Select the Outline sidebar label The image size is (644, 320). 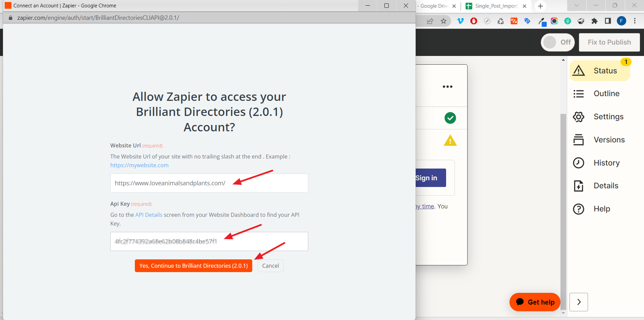coord(606,93)
